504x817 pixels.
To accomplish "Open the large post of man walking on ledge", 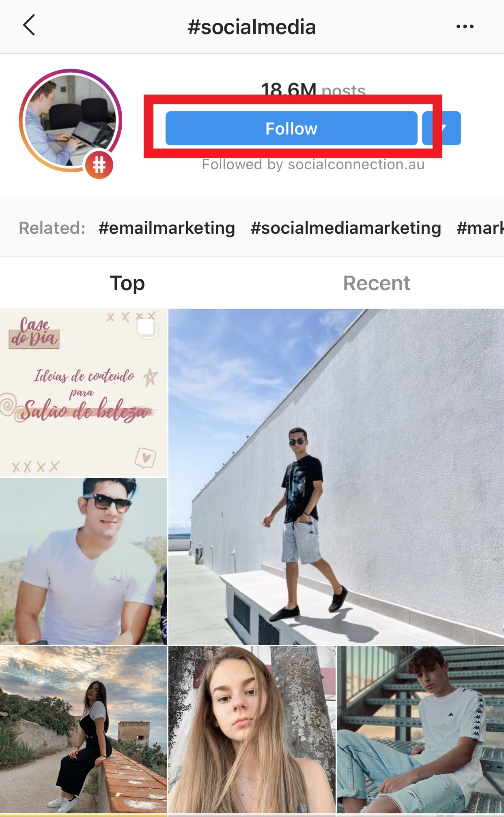I will click(x=336, y=477).
